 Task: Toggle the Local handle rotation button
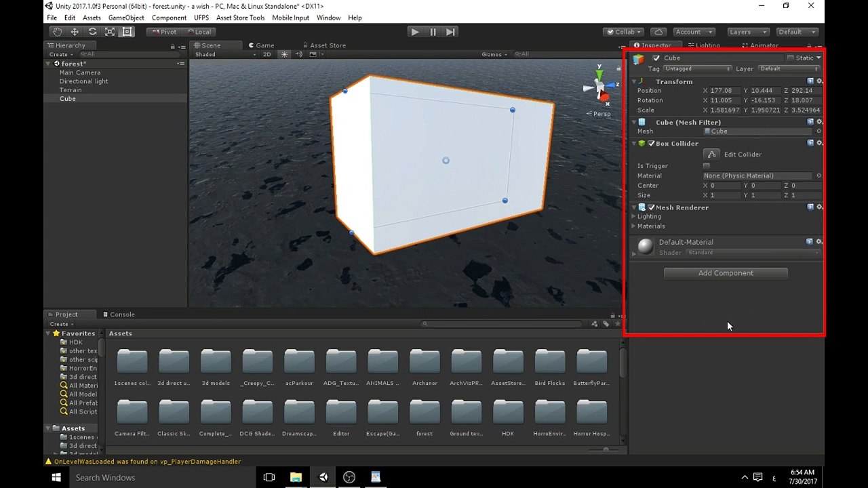[x=199, y=32]
